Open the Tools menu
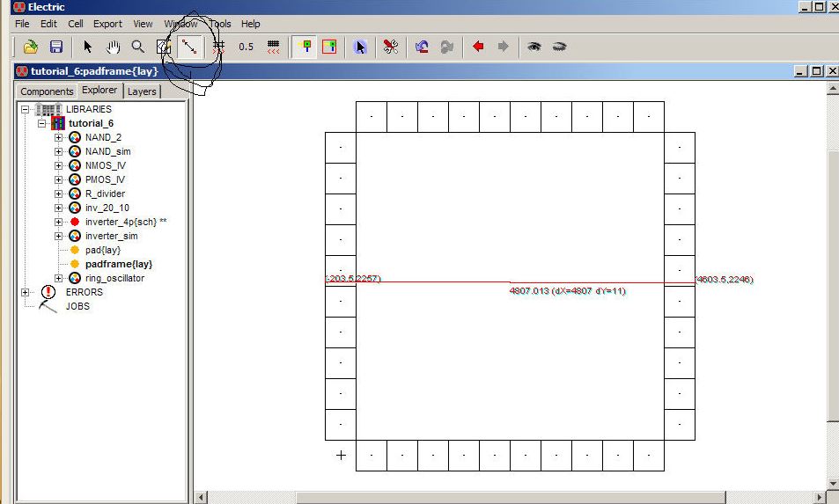 219,24
